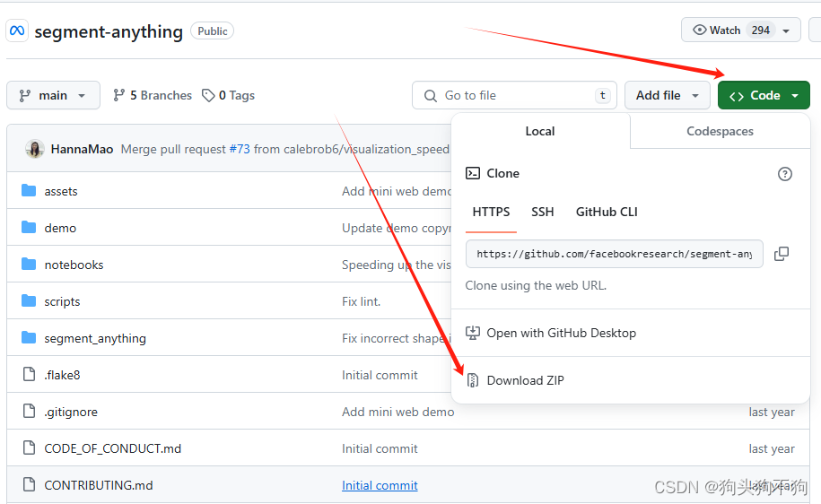Open the main branch selector dropdown

(x=54, y=95)
